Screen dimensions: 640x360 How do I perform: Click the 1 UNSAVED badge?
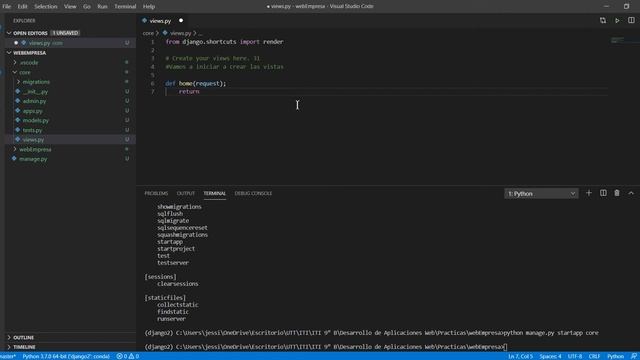[x=65, y=33]
